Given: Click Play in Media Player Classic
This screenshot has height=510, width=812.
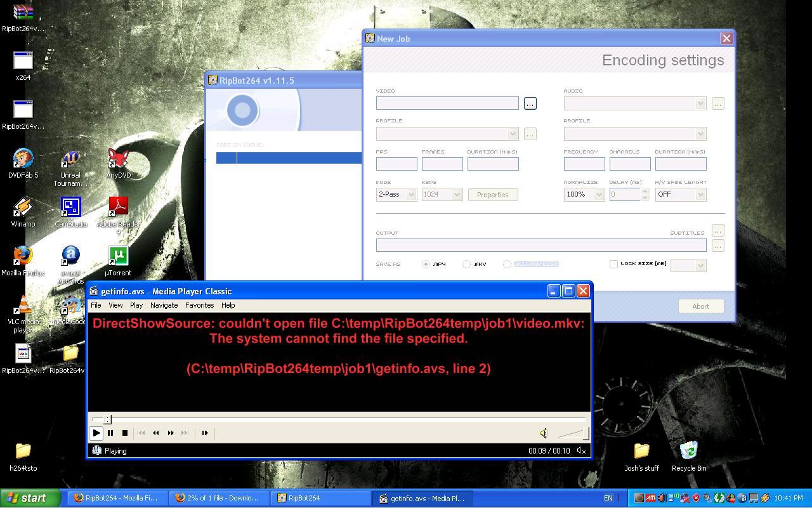Looking at the screenshot, I should click(96, 433).
